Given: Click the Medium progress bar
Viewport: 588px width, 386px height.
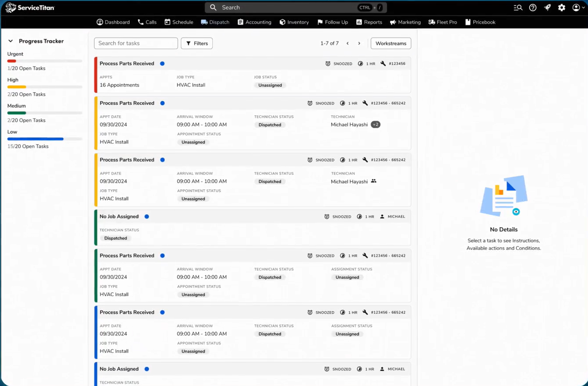Looking at the screenshot, I should 45,113.
